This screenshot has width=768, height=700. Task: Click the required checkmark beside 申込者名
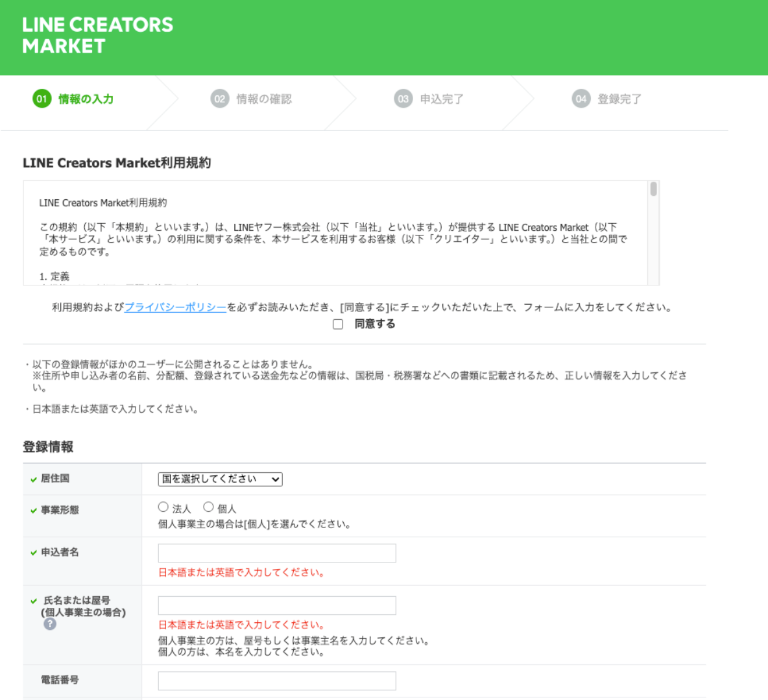34,553
